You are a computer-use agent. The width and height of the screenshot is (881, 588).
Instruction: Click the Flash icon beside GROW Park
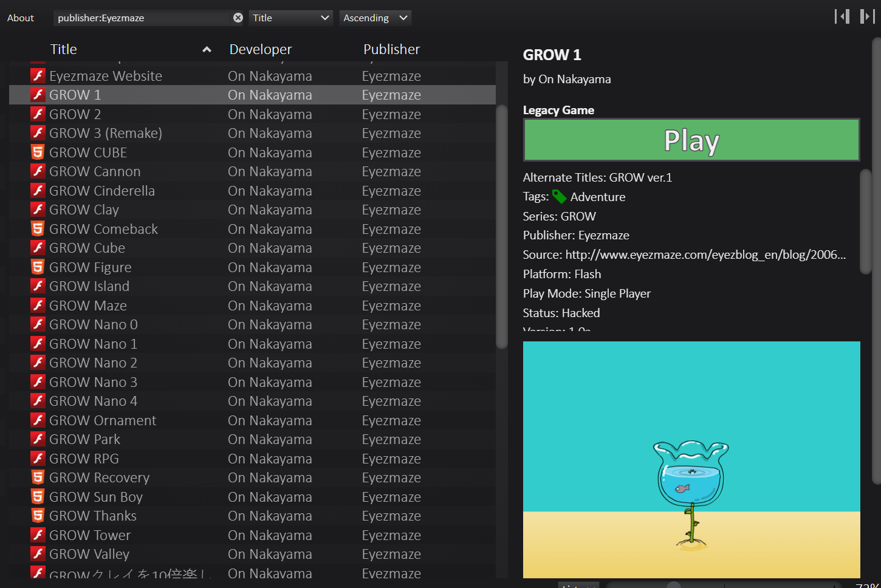click(x=38, y=439)
